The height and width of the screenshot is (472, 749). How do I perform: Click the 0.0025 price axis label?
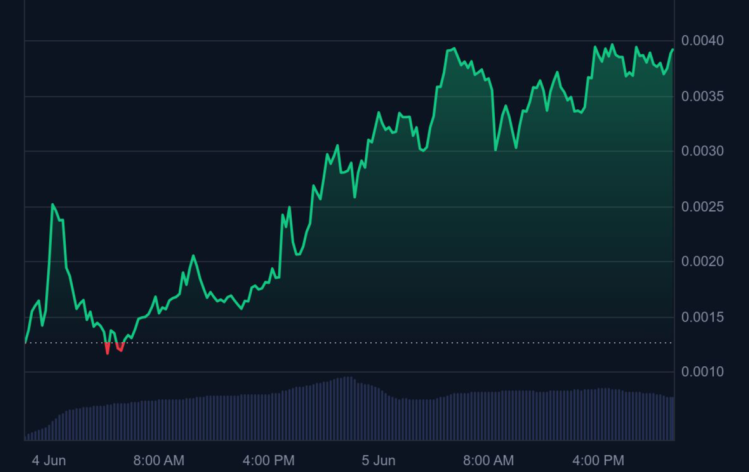tap(709, 207)
